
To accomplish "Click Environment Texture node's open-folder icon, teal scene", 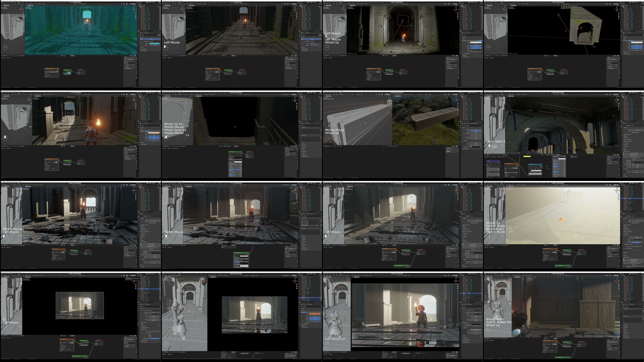I will coord(53,72).
